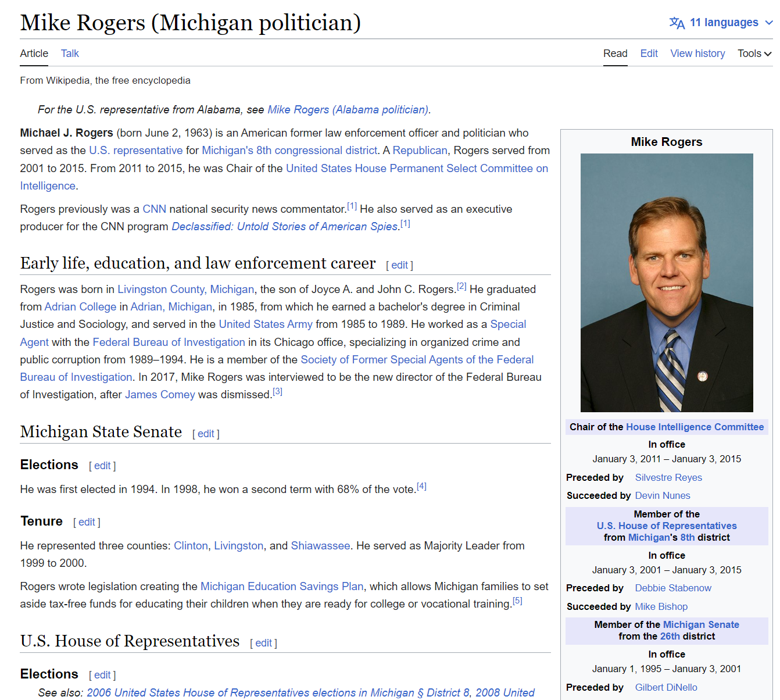780x700 pixels.
Task: Click the language translation icon
Action: click(677, 23)
